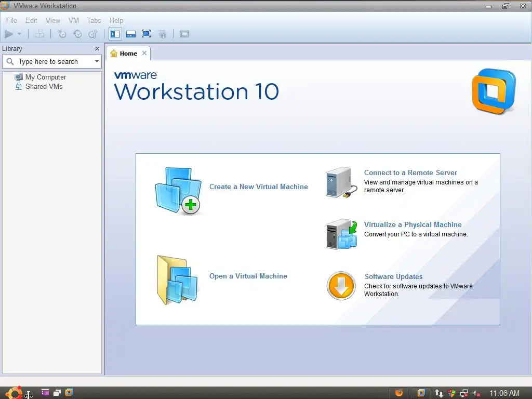Click the VMware launcher icon in the taskbar, next to the show desktop icon
532x399 pixels.
(x=69, y=393)
